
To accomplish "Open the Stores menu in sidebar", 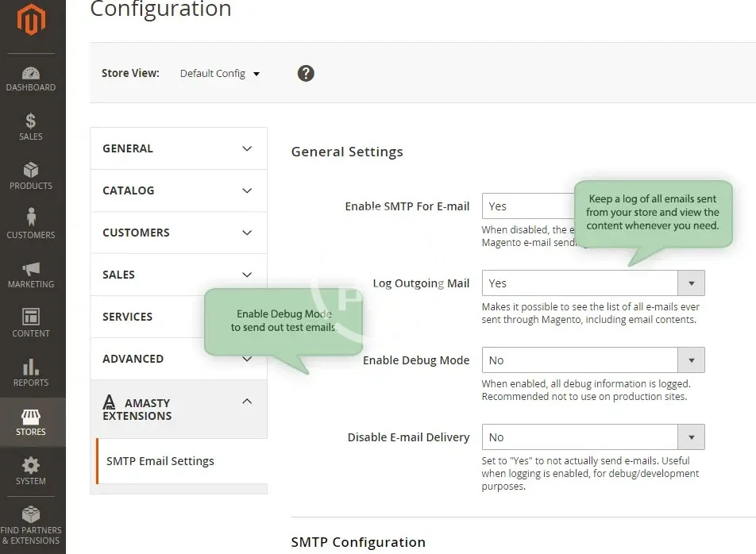I will pos(31,422).
